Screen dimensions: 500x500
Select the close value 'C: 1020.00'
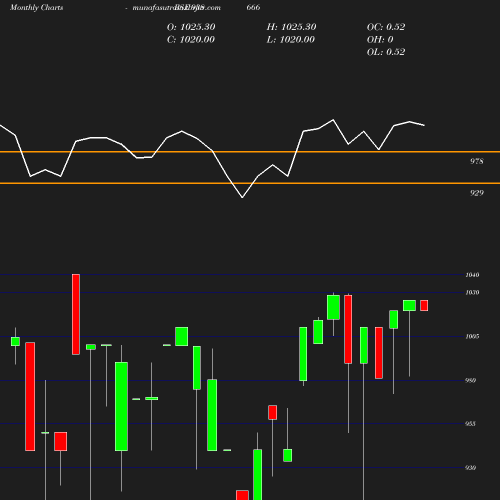click(x=191, y=39)
